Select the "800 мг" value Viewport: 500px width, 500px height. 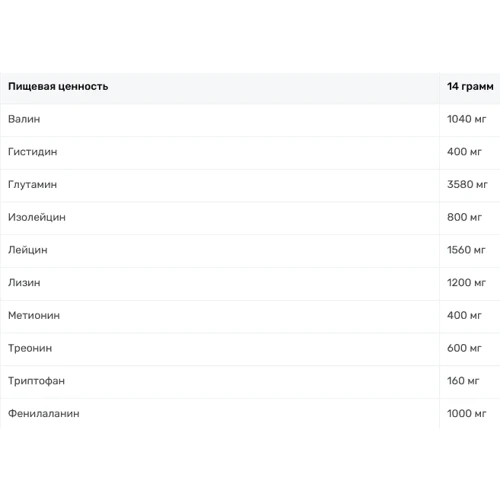point(464,217)
